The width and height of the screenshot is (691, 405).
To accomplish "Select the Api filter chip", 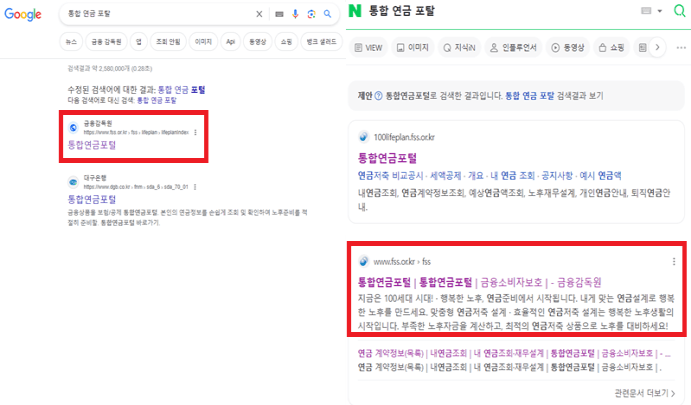I will [230, 42].
